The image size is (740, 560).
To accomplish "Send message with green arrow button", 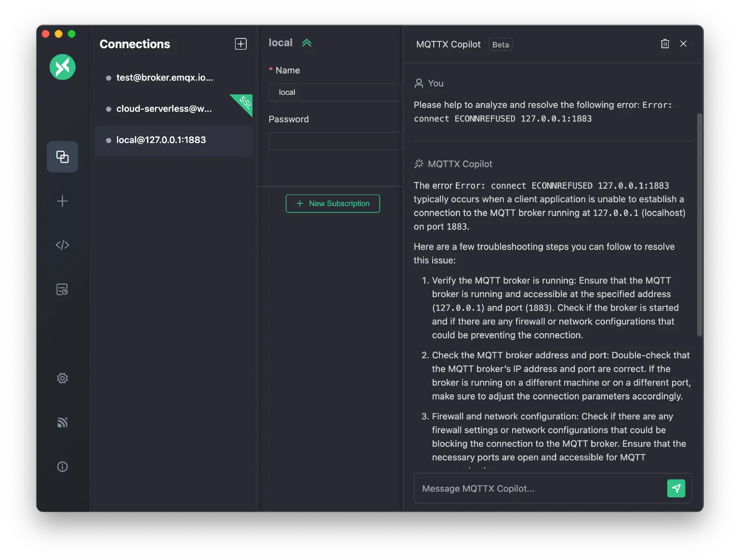I will tap(676, 488).
